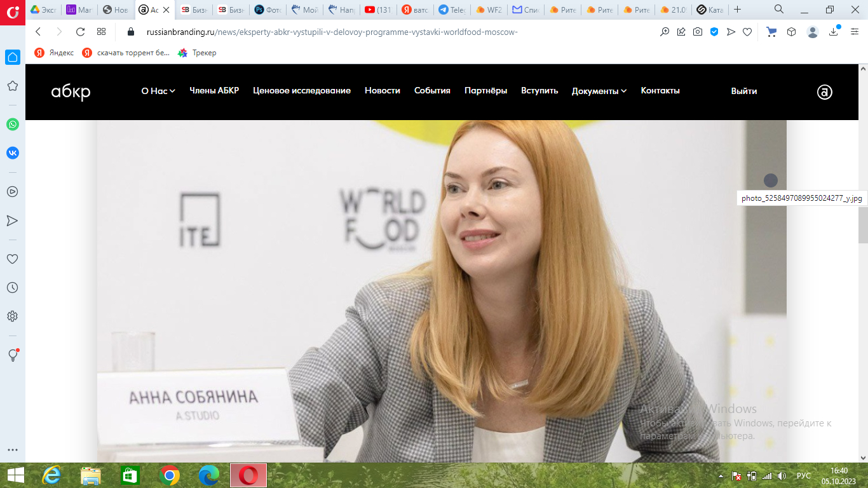
Task: Open File Explorer from the taskbar
Action: click(x=91, y=475)
